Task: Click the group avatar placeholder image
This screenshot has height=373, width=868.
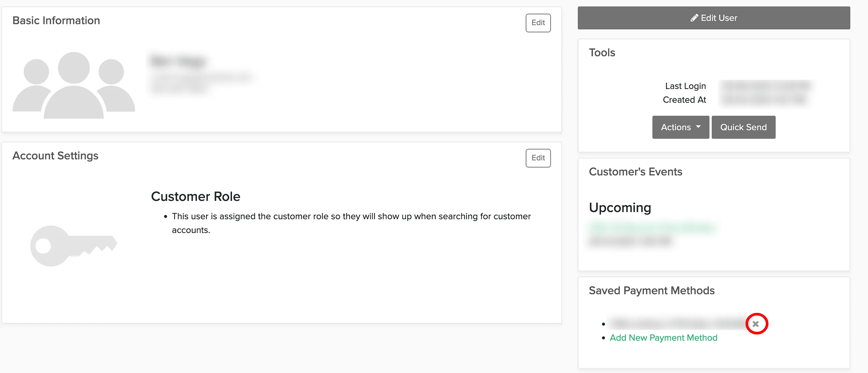Action: pyautogui.click(x=74, y=85)
